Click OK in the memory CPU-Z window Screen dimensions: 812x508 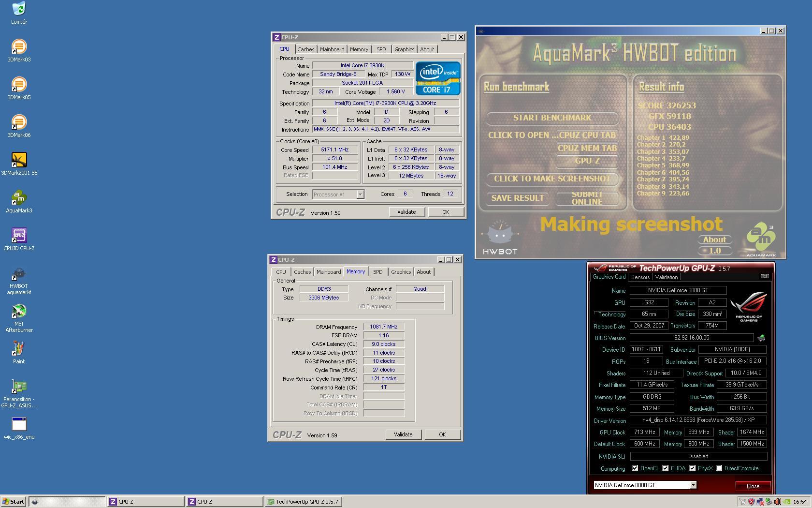442,434
